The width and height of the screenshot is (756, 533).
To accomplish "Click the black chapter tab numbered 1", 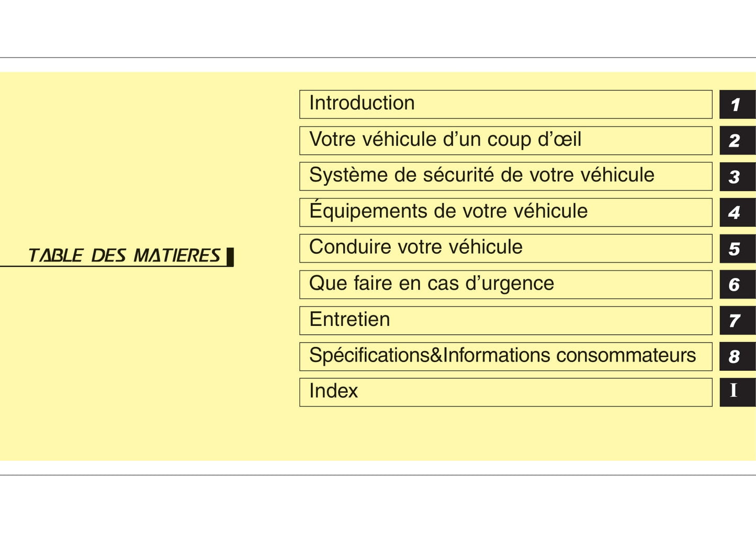I will click(x=737, y=104).
